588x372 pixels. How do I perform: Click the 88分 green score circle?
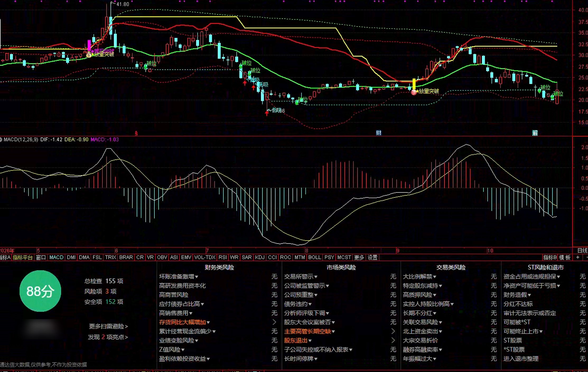40,291
